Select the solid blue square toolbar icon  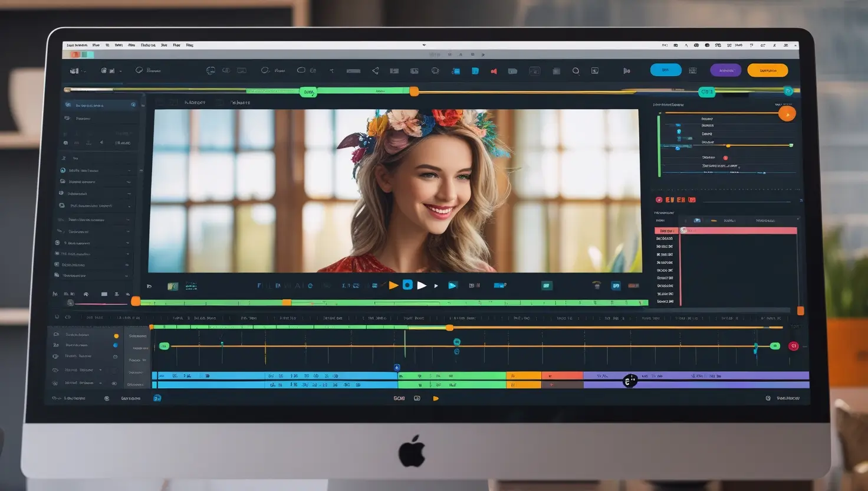(x=475, y=71)
